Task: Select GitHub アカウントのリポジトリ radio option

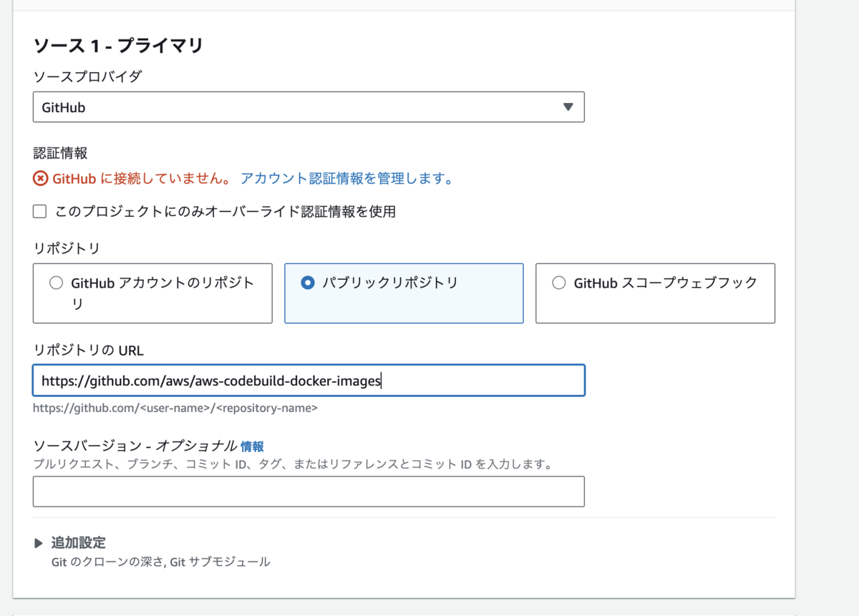Action: [x=56, y=283]
